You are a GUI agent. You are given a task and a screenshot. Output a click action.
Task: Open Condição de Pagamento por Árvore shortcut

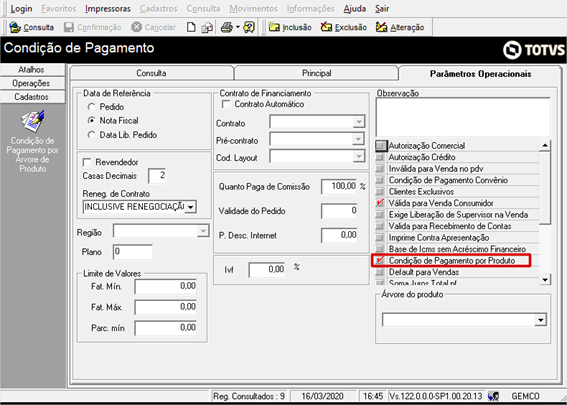(x=33, y=142)
